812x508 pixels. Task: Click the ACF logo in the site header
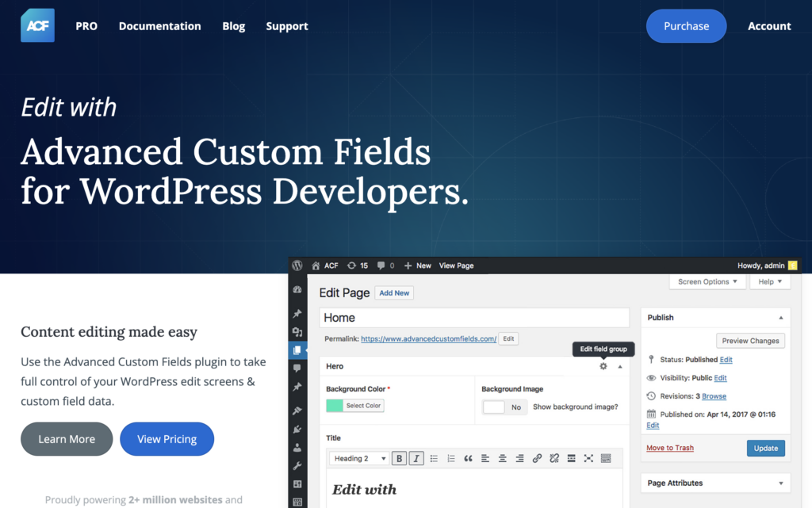point(37,26)
